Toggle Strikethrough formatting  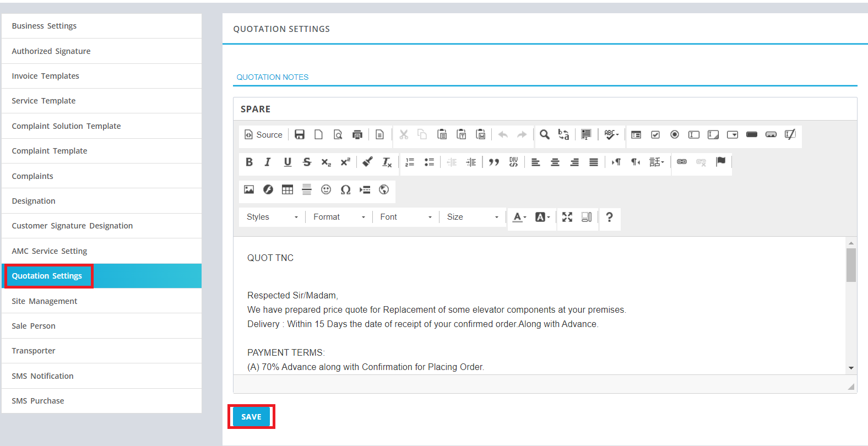point(307,162)
